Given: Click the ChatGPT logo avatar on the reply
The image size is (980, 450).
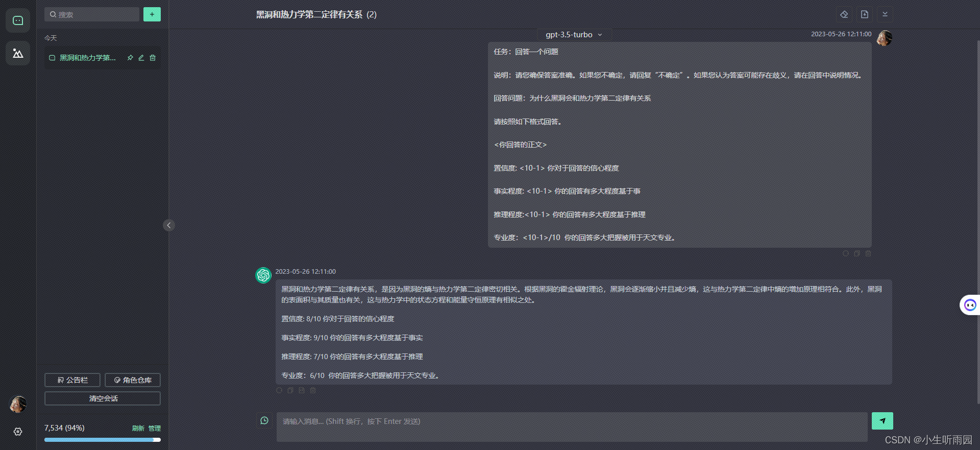Looking at the screenshot, I should tap(263, 275).
